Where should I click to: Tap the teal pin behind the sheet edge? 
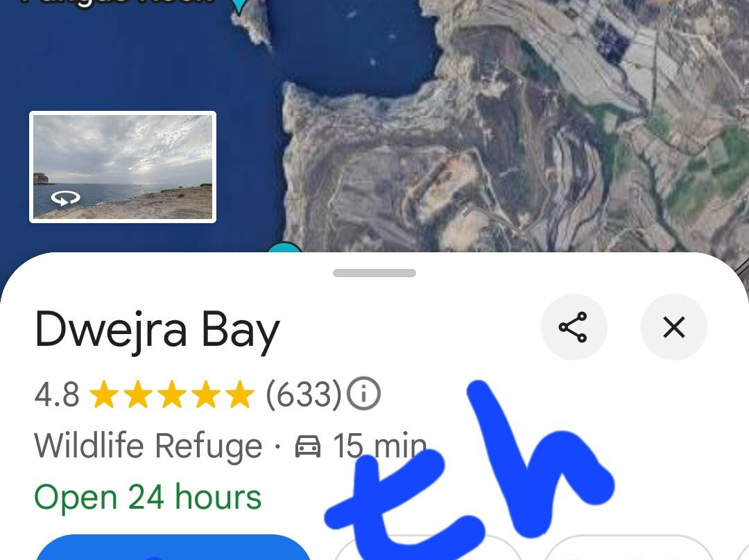pyautogui.click(x=284, y=247)
